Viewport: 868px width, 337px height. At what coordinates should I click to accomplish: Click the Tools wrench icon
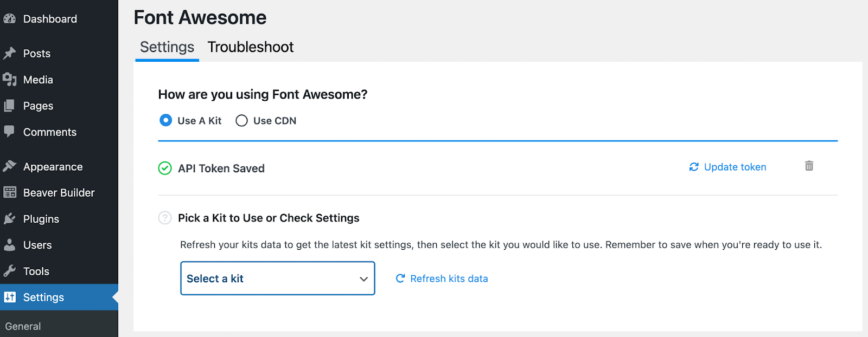[x=9, y=271]
